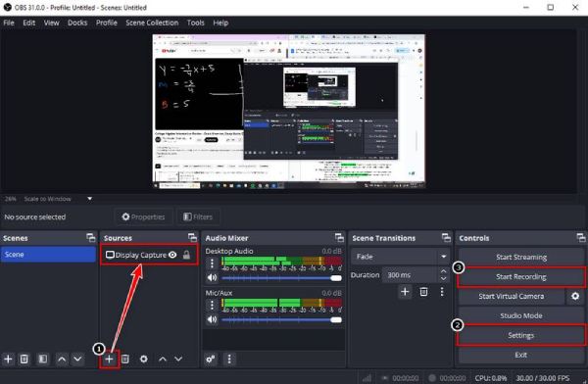This screenshot has width=588, height=384.
Task: Open the virtual camera settings gear
Action: click(x=575, y=296)
